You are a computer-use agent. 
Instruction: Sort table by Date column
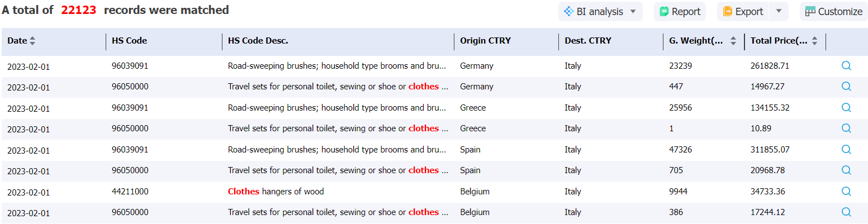tap(32, 41)
